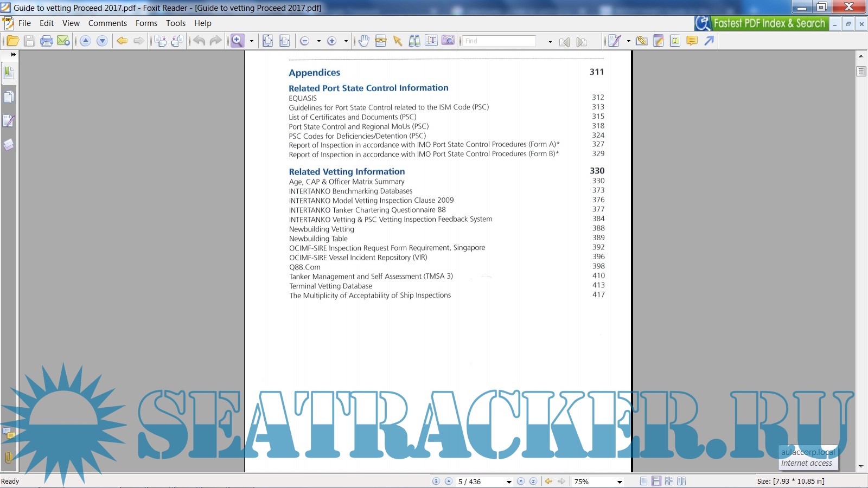This screenshot has height=488, width=868.
Task: Go to last page using status bar button
Action: 533,481
